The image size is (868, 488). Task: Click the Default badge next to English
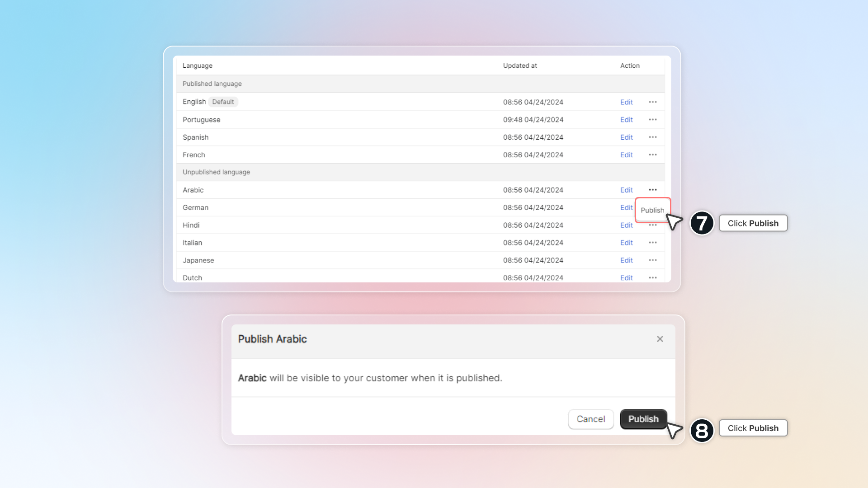pyautogui.click(x=223, y=102)
